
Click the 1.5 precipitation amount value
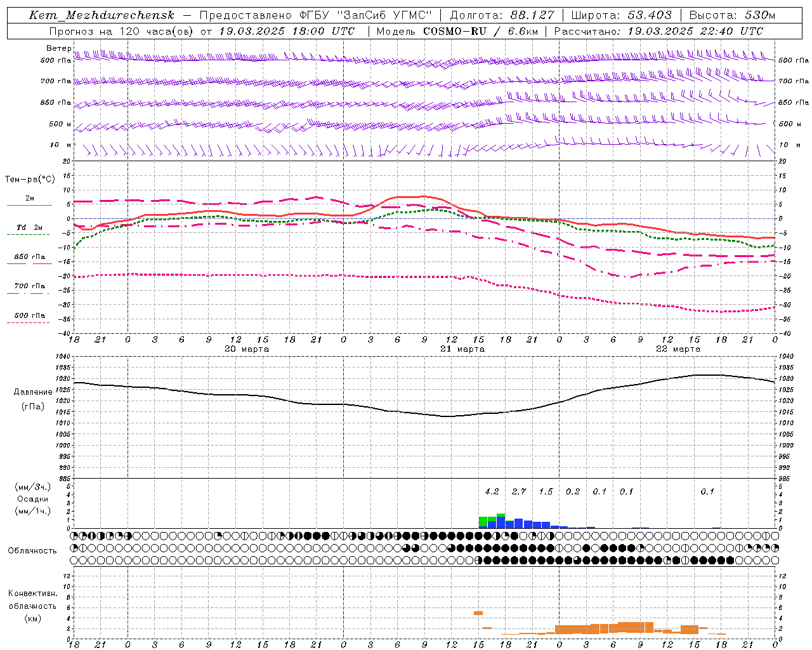(x=546, y=491)
